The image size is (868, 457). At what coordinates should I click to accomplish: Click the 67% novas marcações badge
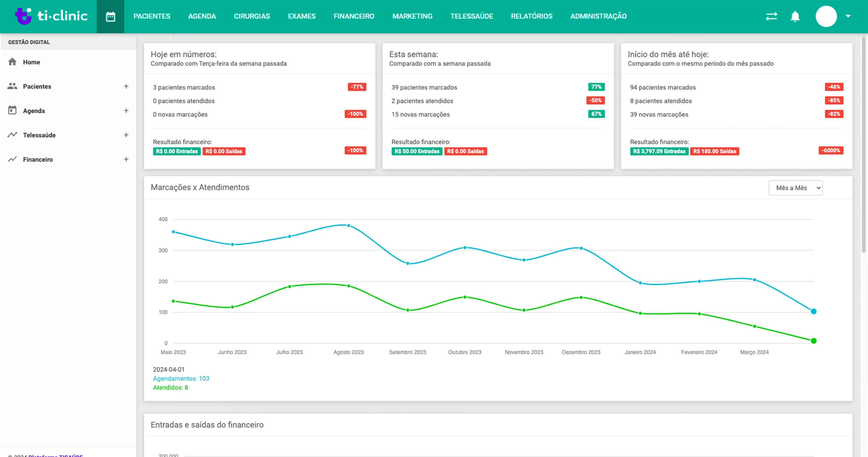pyautogui.click(x=596, y=114)
